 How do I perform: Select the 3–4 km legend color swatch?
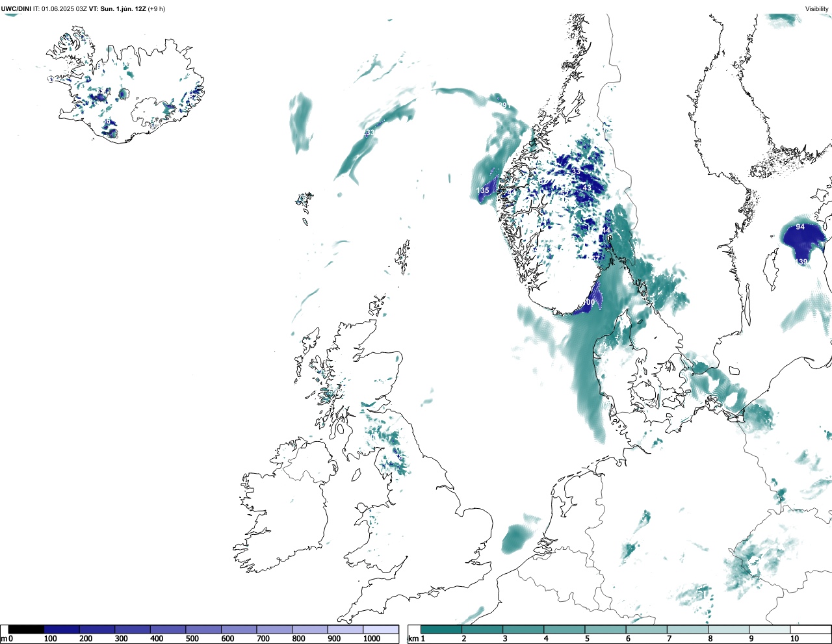(523, 629)
